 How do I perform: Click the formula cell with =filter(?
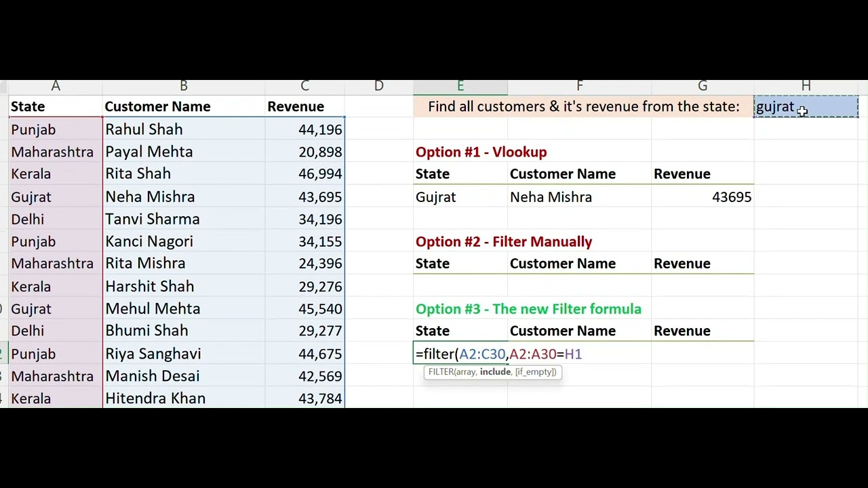point(460,354)
